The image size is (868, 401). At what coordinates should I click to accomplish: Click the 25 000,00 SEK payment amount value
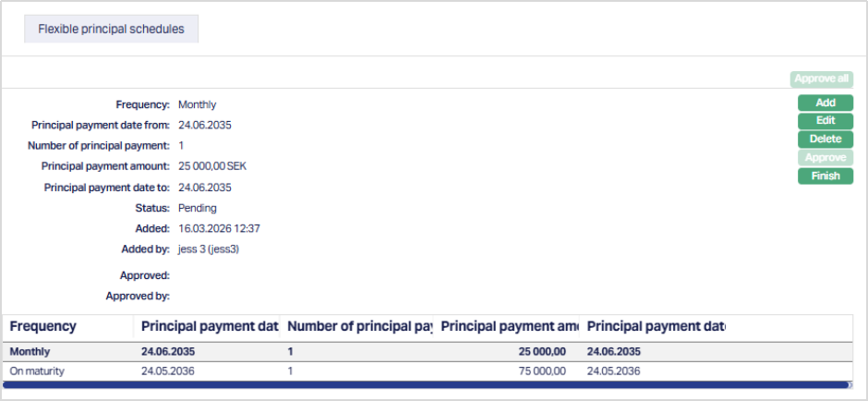(212, 166)
